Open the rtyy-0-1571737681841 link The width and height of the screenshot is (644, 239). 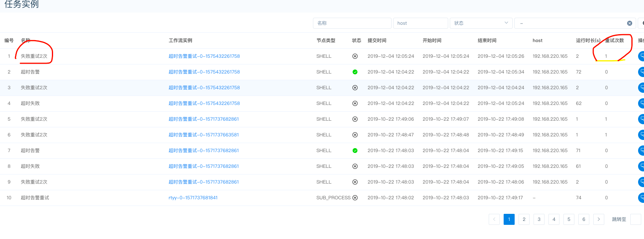coord(193,198)
